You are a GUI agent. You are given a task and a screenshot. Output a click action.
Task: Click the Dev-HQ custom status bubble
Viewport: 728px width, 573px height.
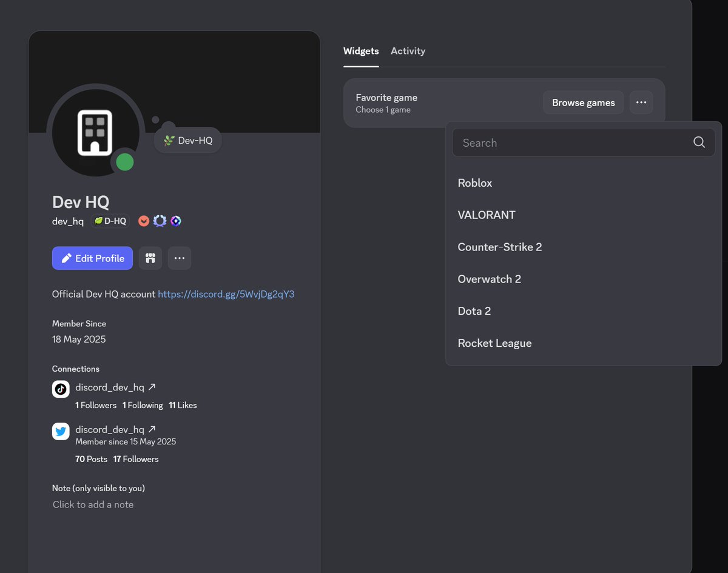tap(187, 140)
